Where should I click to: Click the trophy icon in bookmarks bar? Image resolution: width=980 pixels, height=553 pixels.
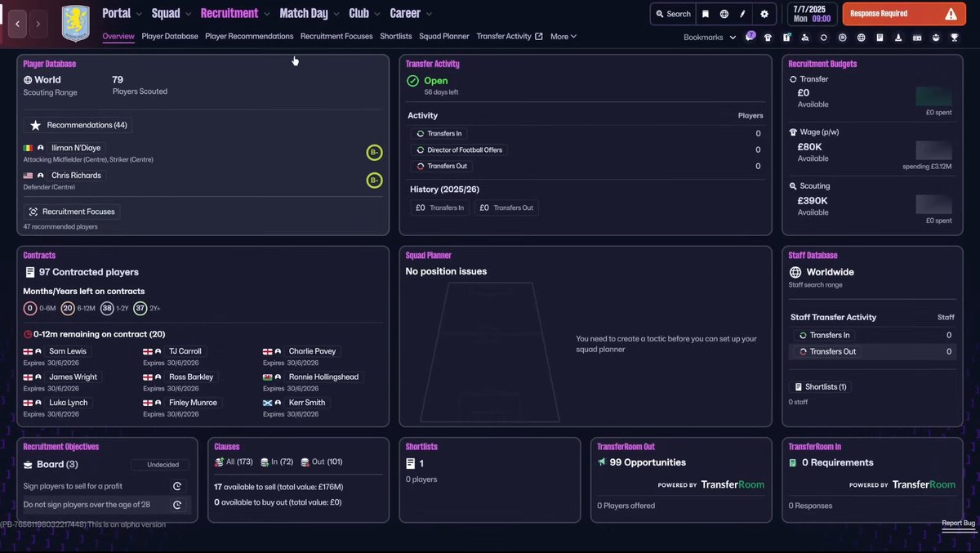tap(954, 38)
